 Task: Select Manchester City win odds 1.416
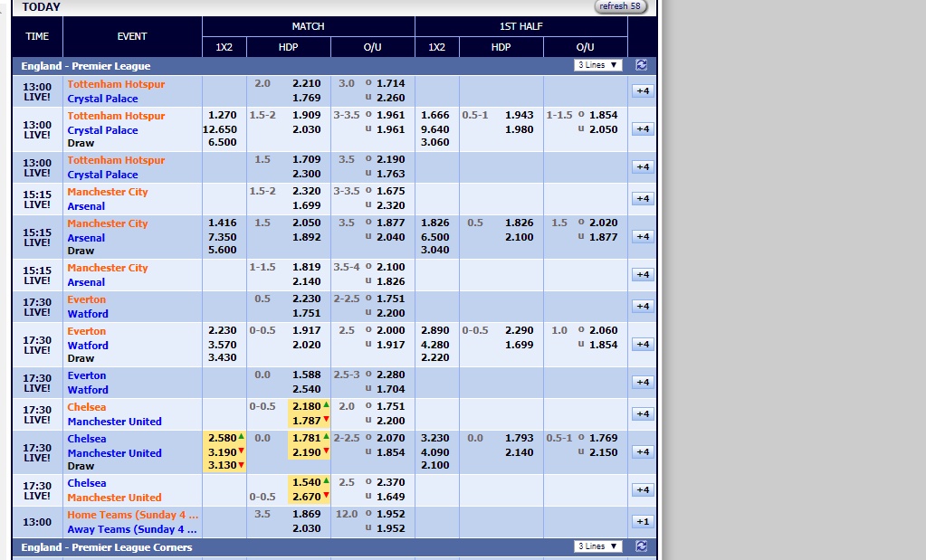pyautogui.click(x=222, y=223)
